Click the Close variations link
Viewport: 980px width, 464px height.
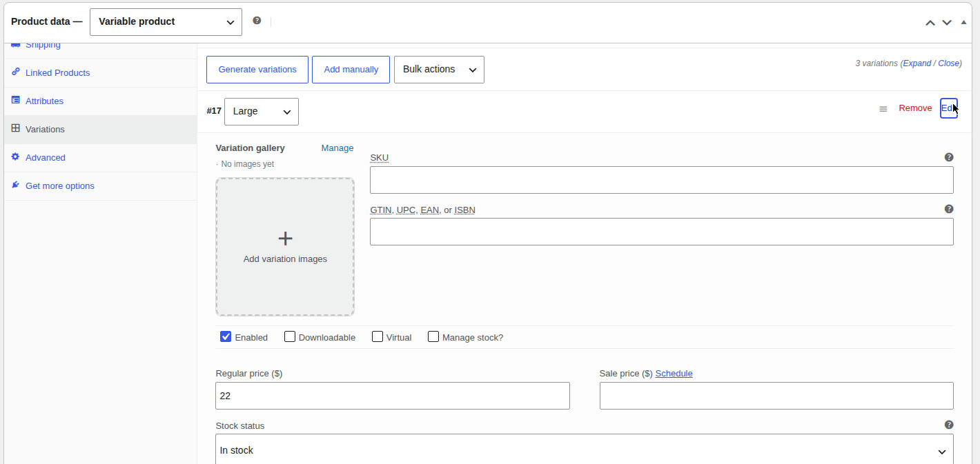948,63
